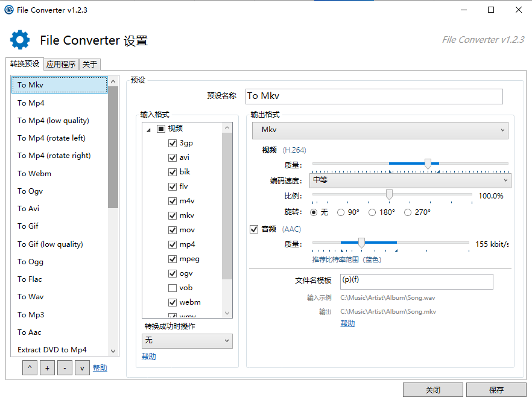Select the To Wav preset

coord(60,297)
